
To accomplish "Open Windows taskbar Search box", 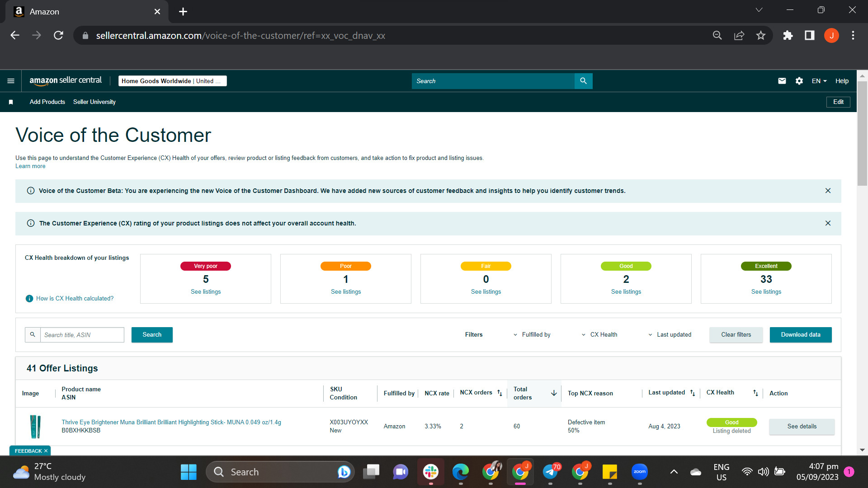I will (x=280, y=472).
